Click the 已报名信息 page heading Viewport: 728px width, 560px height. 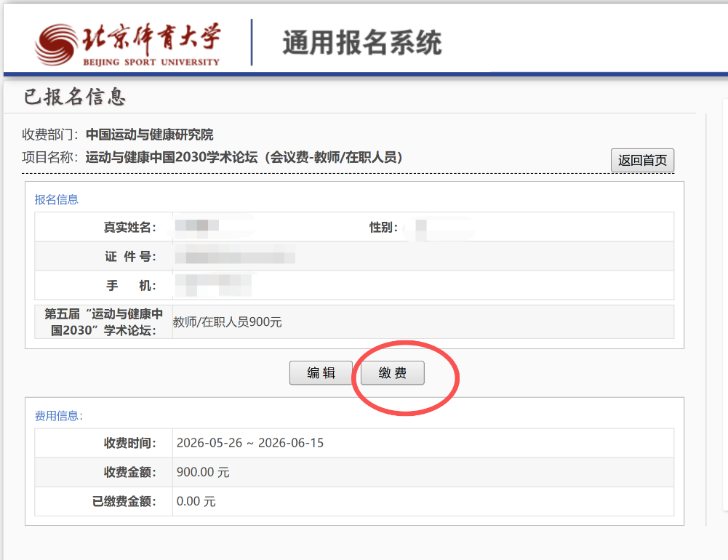pos(75,97)
